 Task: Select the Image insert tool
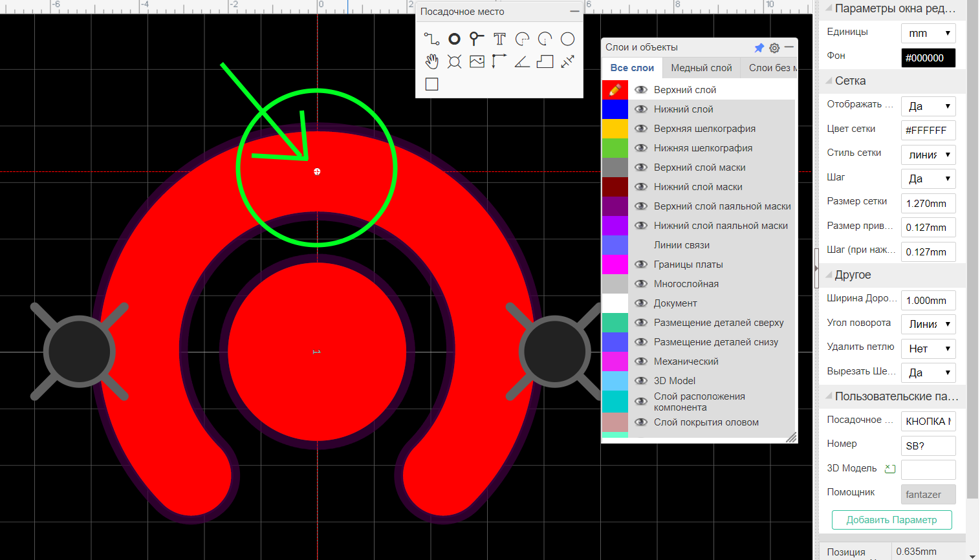click(x=477, y=61)
